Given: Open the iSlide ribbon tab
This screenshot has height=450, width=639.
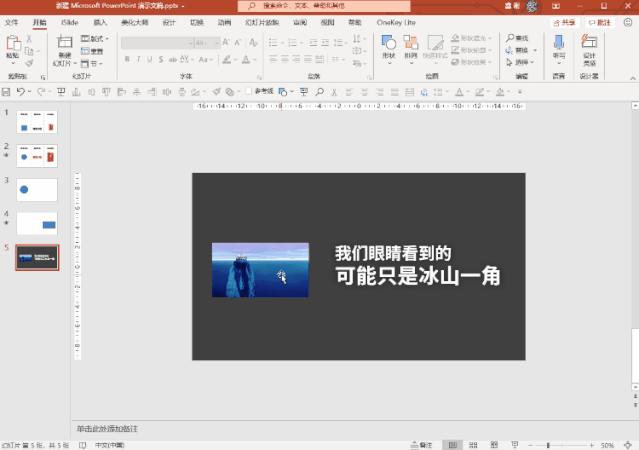Looking at the screenshot, I should click(70, 21).
